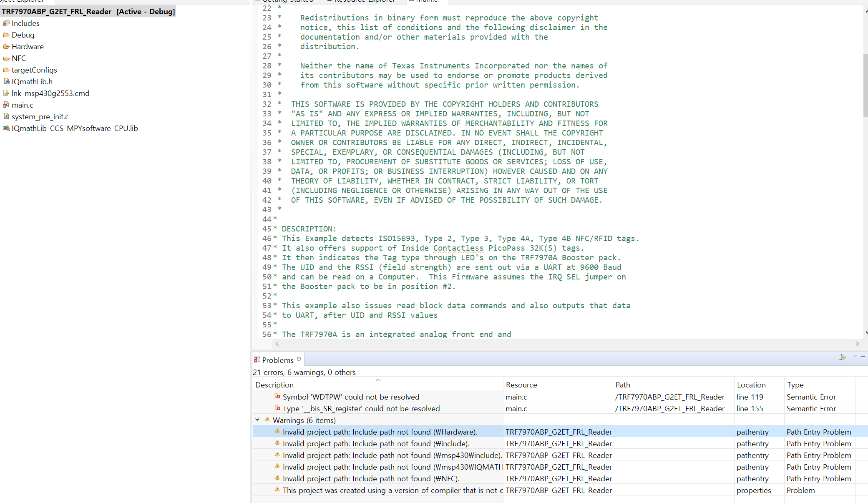The width and height of the screenshot is (868, 503).
Task: Place cursor on 'distribution.' at line 26
Action: coord(330,47)
